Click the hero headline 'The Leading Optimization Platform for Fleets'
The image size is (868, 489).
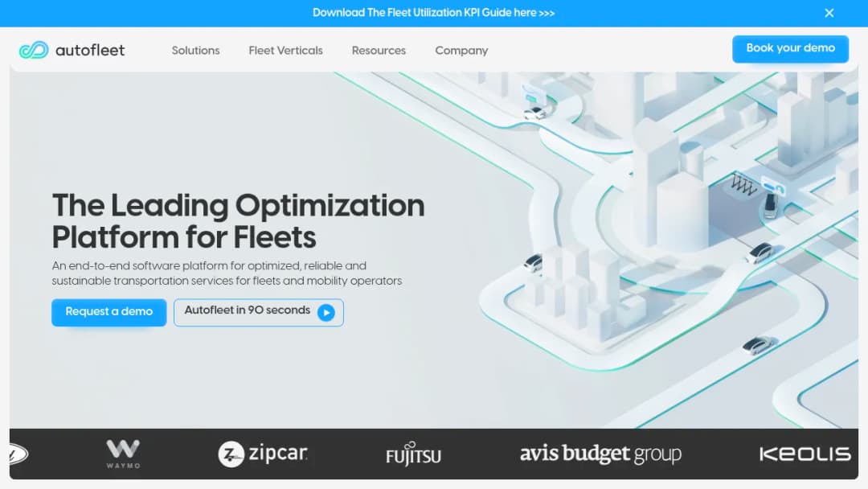click(x=239, y=221)
